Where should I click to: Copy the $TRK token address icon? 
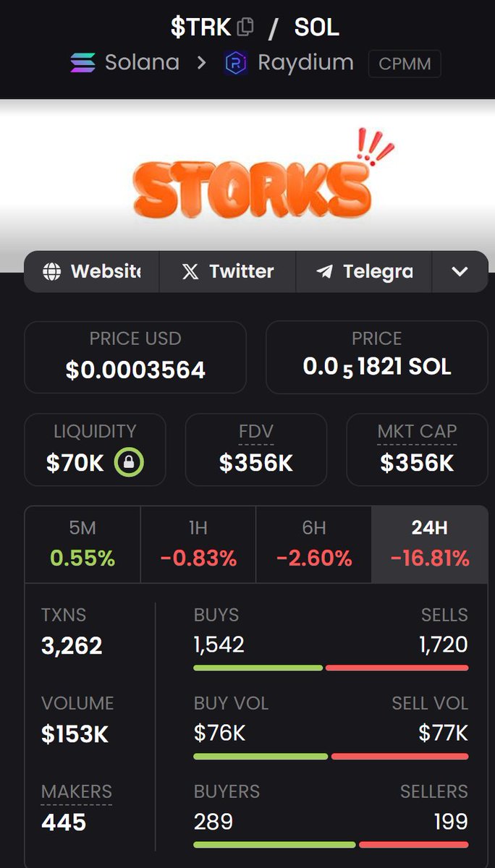coord(245,27)
